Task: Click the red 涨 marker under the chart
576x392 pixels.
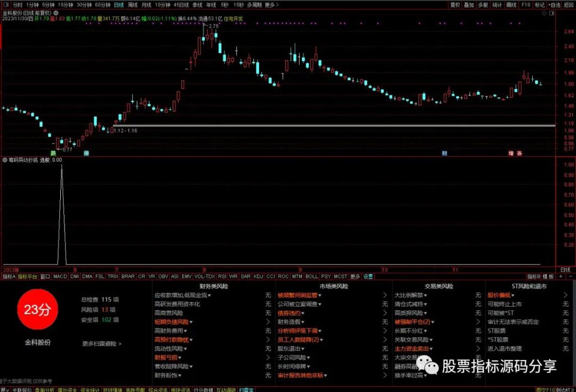Action: point(519,153)
